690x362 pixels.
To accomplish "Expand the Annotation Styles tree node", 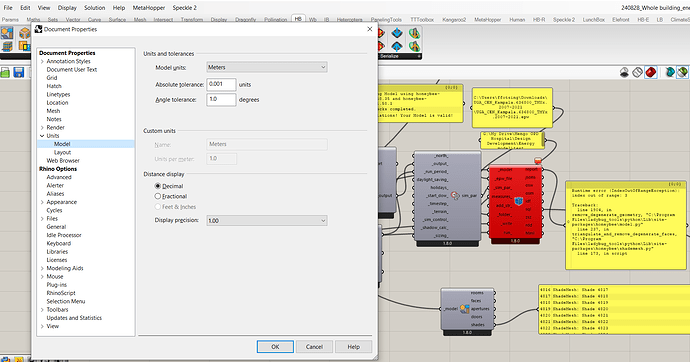I will tap(42, 62).
